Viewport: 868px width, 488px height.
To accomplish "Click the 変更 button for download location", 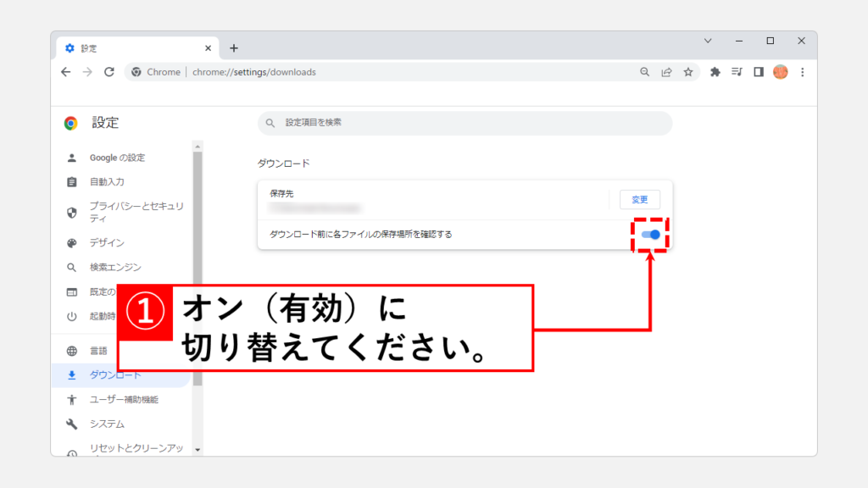I will coord(640,200).
